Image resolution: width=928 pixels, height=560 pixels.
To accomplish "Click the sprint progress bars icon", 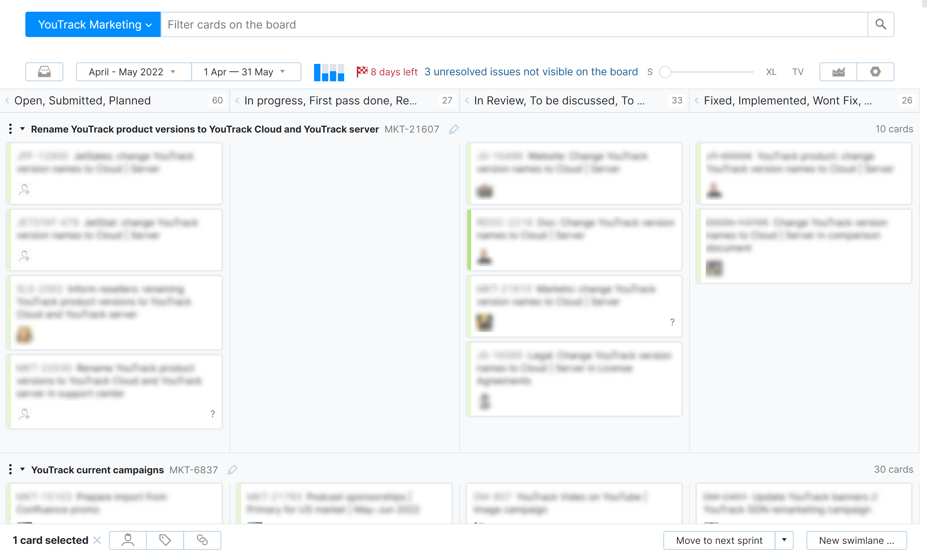I will (x=329, y=72).
